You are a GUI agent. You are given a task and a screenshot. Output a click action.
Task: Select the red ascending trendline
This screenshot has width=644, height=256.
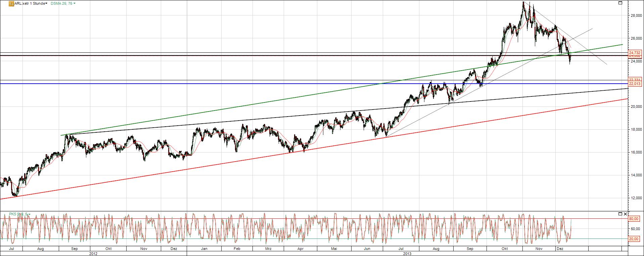coord(235,161)
